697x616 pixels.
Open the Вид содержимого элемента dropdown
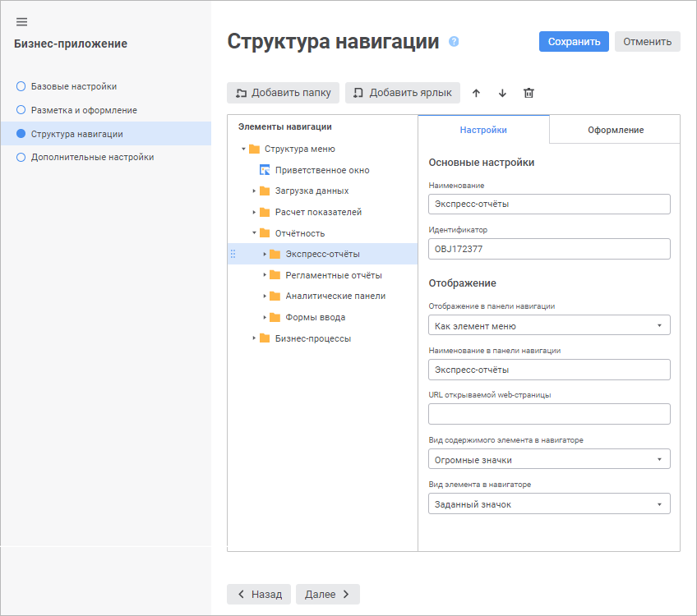coord(549,459)
